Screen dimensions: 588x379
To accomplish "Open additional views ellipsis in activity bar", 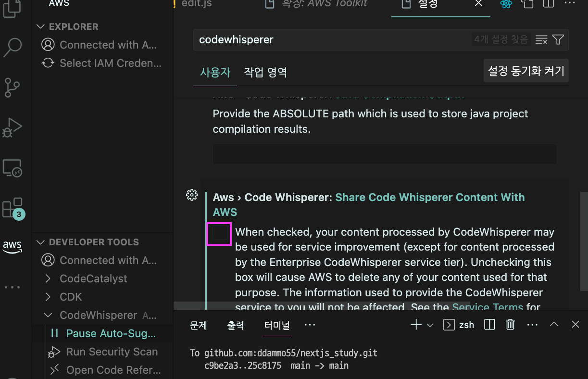I will pos(12,287).
